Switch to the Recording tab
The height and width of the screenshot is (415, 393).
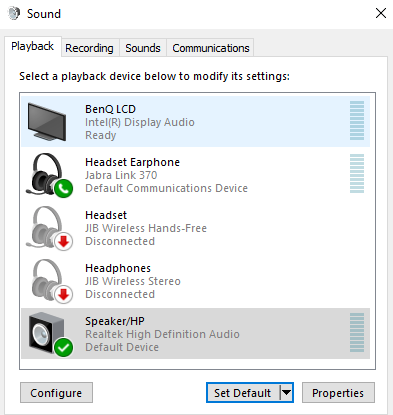coord(89,48)
